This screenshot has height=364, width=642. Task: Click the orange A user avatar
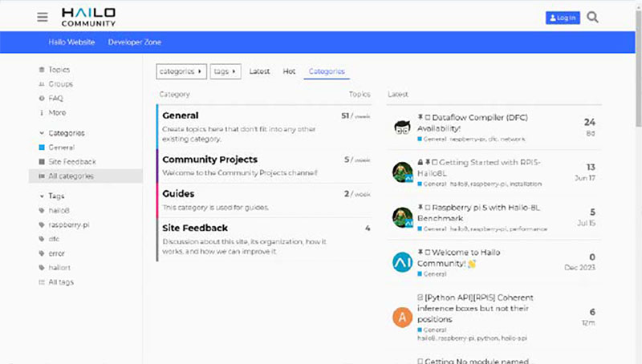(403, 317)
